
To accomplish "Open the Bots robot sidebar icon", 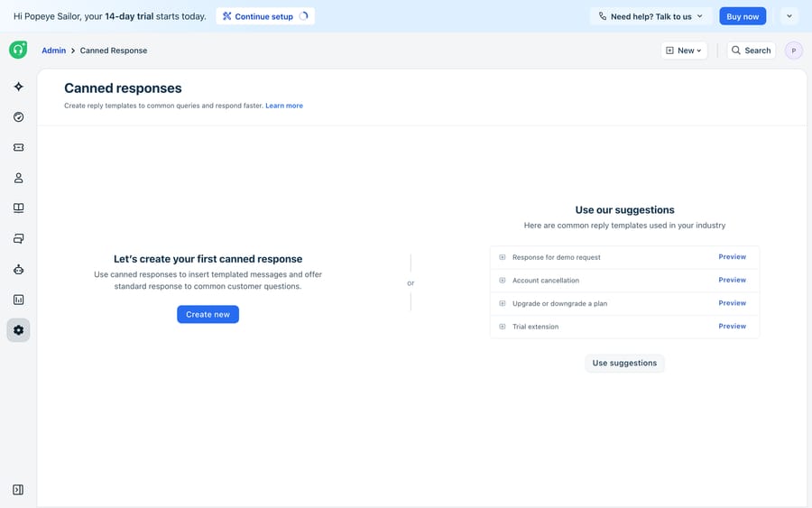I will [x=19, y=269].
